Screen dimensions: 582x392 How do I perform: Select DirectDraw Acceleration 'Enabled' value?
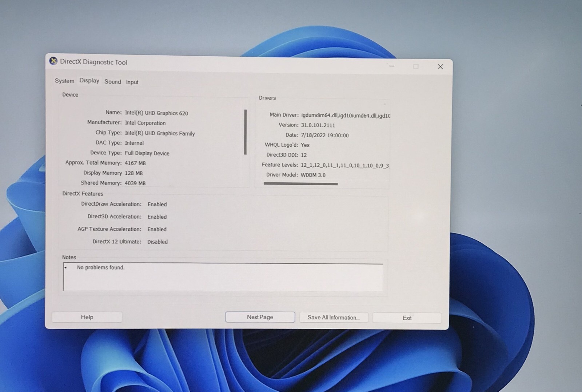point(157,205)
